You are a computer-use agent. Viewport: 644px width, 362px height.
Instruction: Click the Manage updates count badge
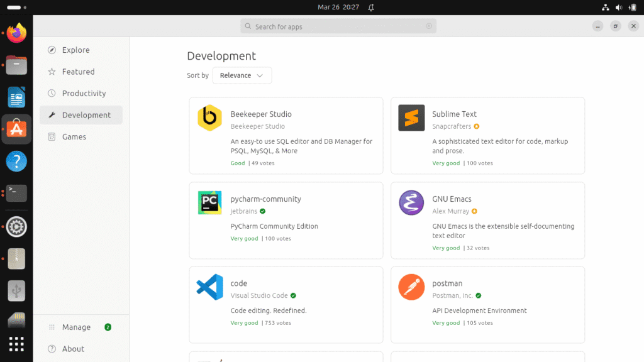pyautogui.click(x=108, y=327)
